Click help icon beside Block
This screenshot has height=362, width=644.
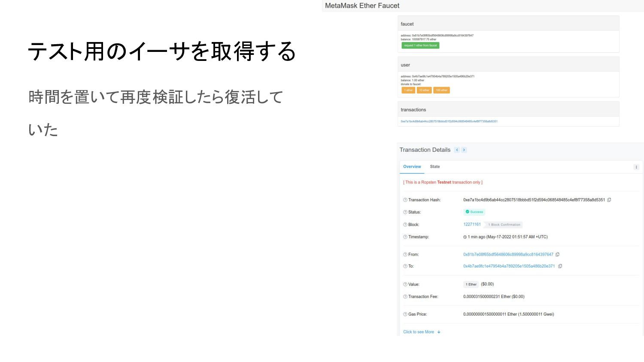405,225
